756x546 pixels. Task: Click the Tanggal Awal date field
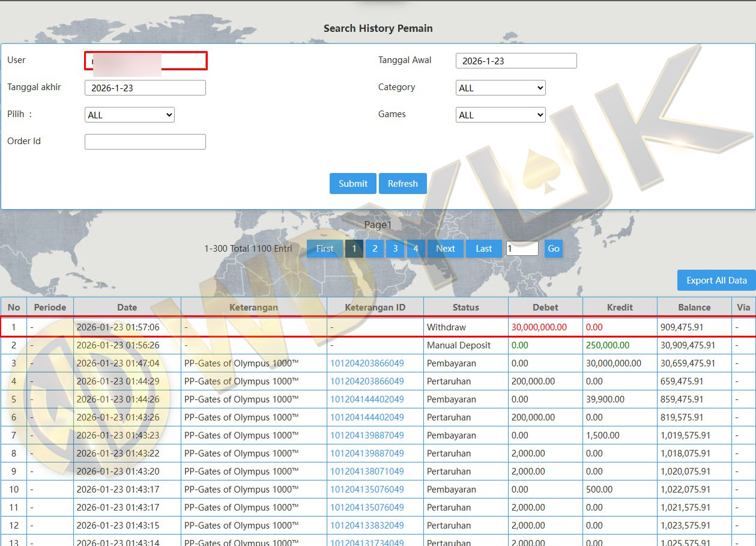tap(516, 61)
